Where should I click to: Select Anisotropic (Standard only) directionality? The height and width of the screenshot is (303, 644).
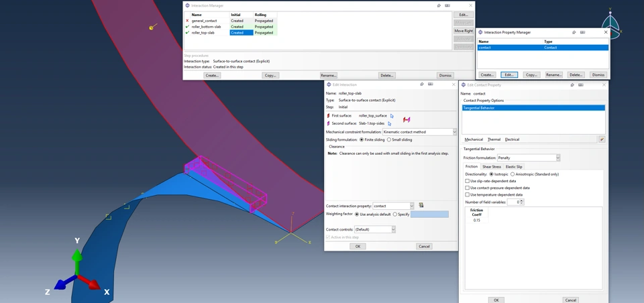click(512, 174)
